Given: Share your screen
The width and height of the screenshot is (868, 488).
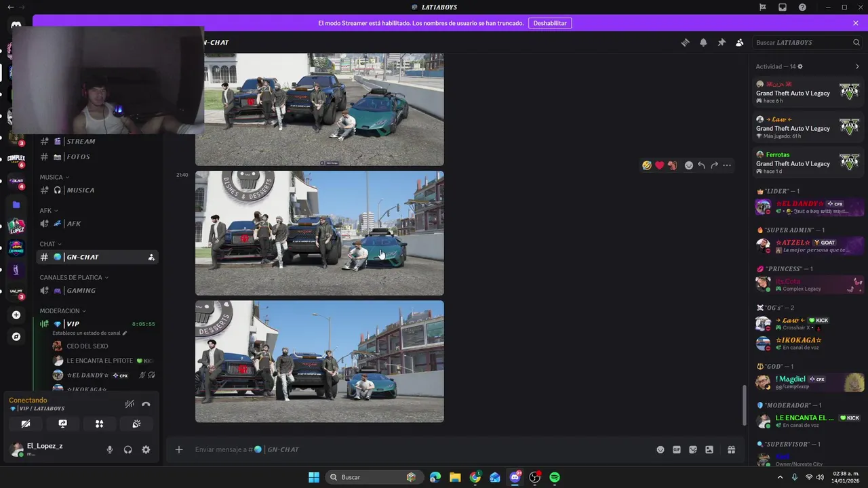Looking at the screenshot, I should 62,424.
